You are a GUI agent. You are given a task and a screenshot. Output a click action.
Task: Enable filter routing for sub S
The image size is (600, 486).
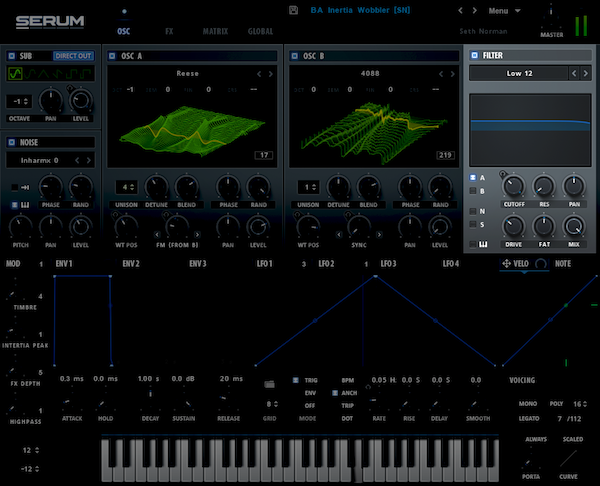tap(473, 224)
